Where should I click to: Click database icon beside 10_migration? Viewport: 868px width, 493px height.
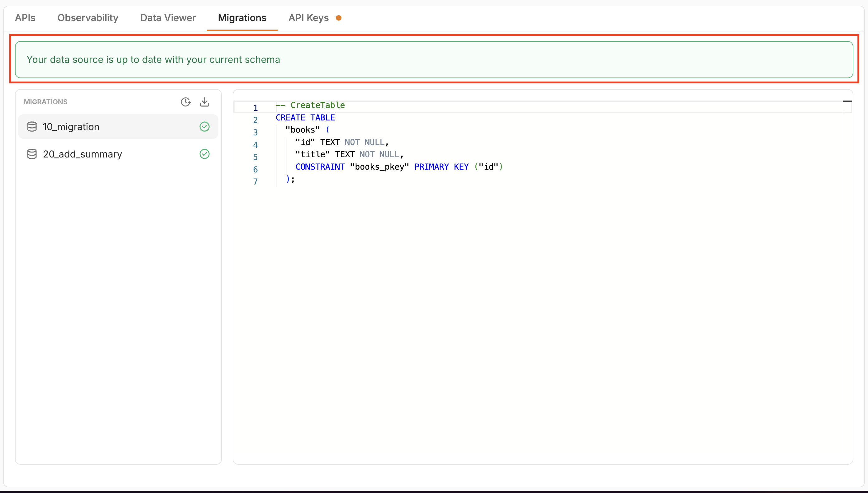tap(32, 127)
